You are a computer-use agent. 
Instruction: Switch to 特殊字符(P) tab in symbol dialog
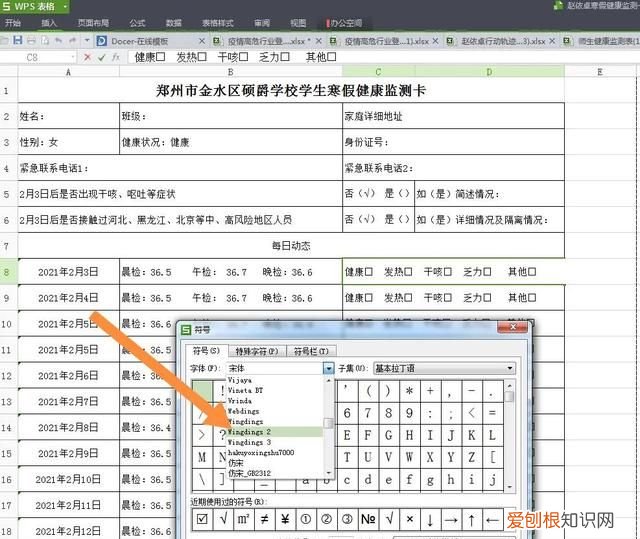tap(256, 351)
